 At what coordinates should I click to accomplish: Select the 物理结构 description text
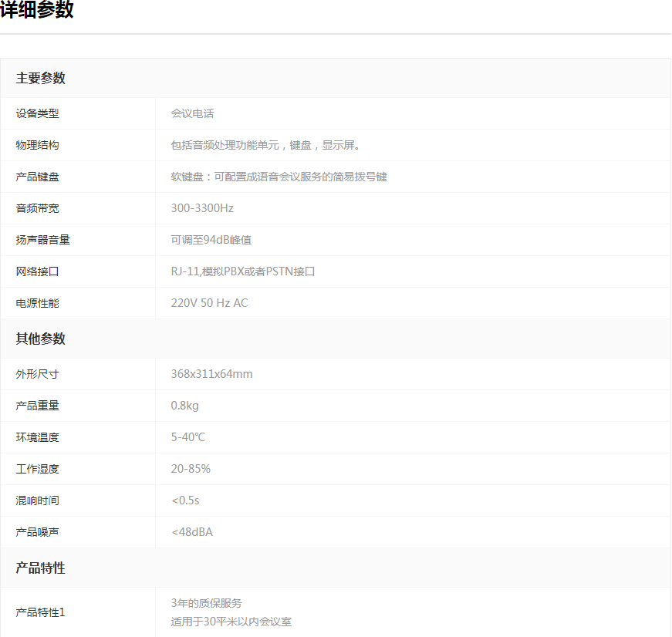click(x=265, y=145)
